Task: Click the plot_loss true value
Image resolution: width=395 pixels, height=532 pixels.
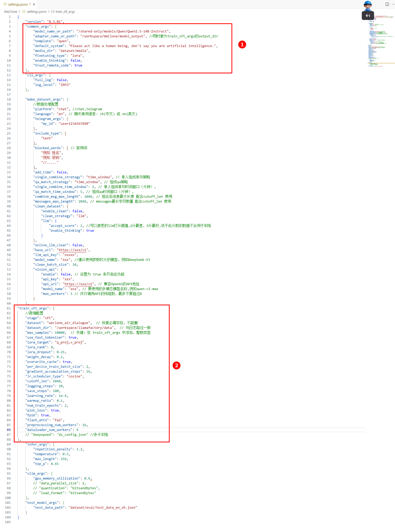Action: coord(55,410)
